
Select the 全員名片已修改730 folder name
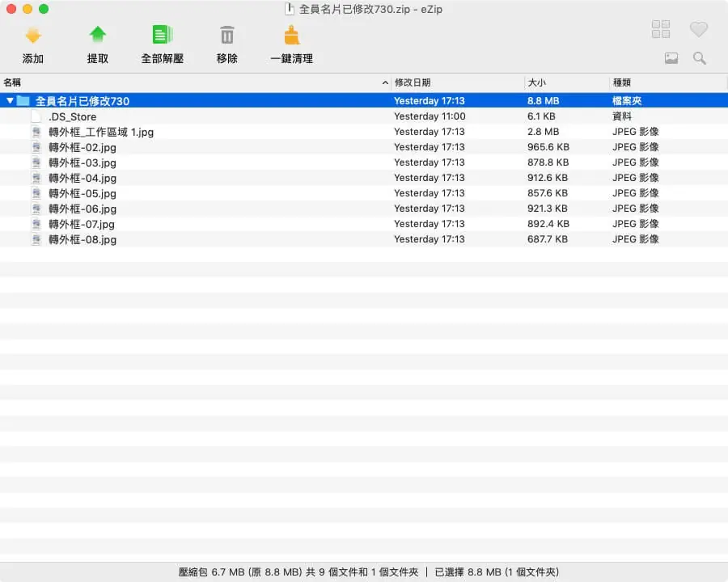pos(83,101)
